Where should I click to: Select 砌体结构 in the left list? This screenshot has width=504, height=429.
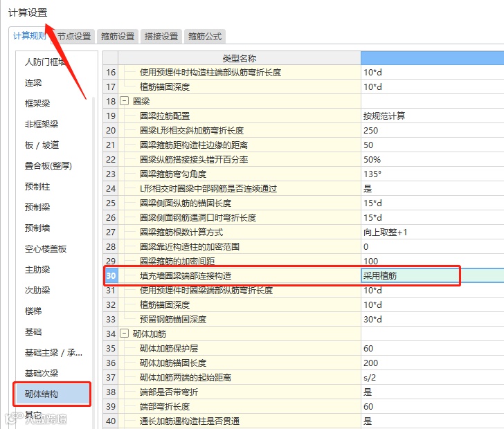52,394
